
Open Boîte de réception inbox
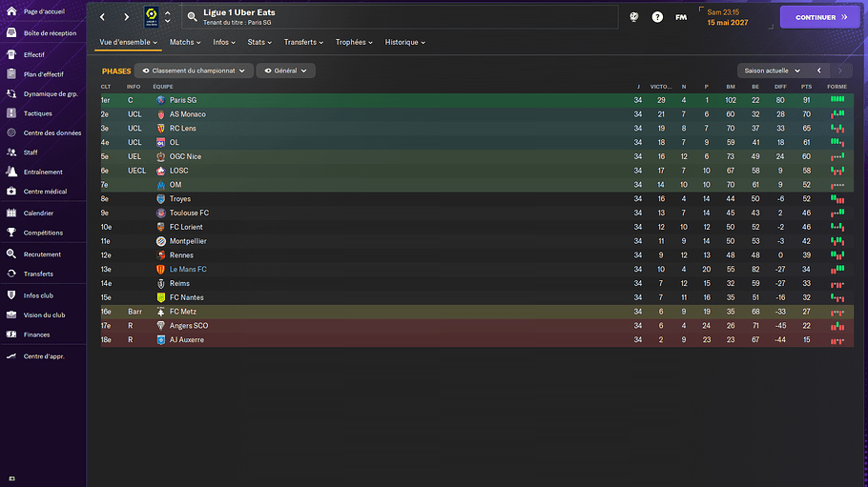[11, 32]
